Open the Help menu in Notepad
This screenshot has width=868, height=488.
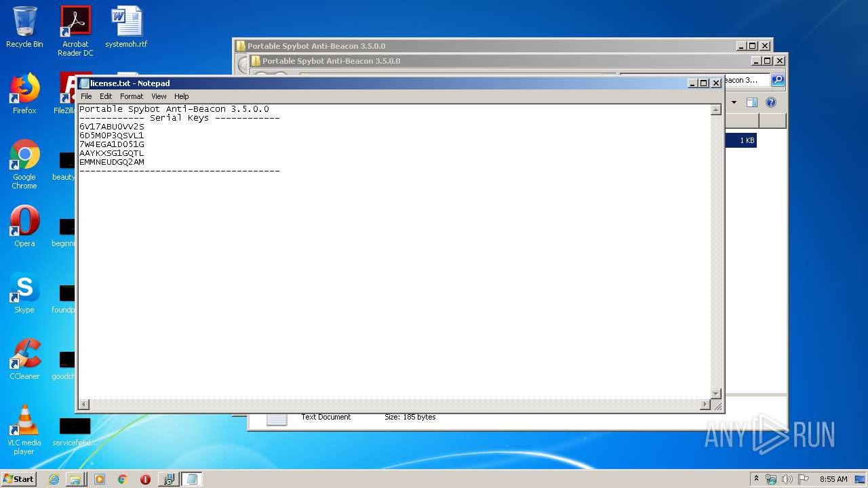[x=181, y=96]
